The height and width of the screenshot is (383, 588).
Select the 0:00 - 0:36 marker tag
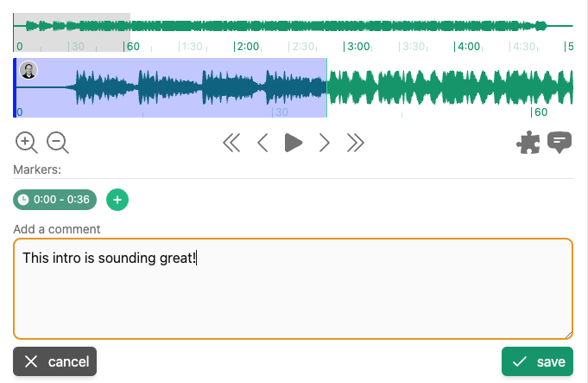[54, 200]
